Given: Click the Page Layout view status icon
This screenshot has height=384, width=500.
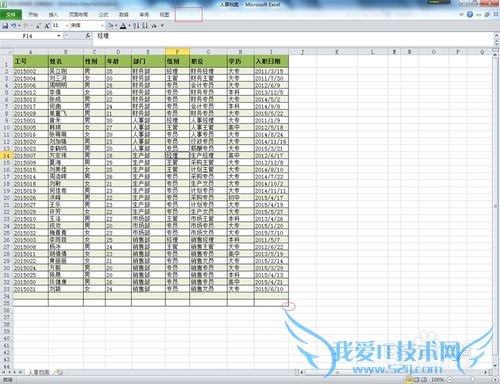Looking at the screenshot, I should coord(416,379).
